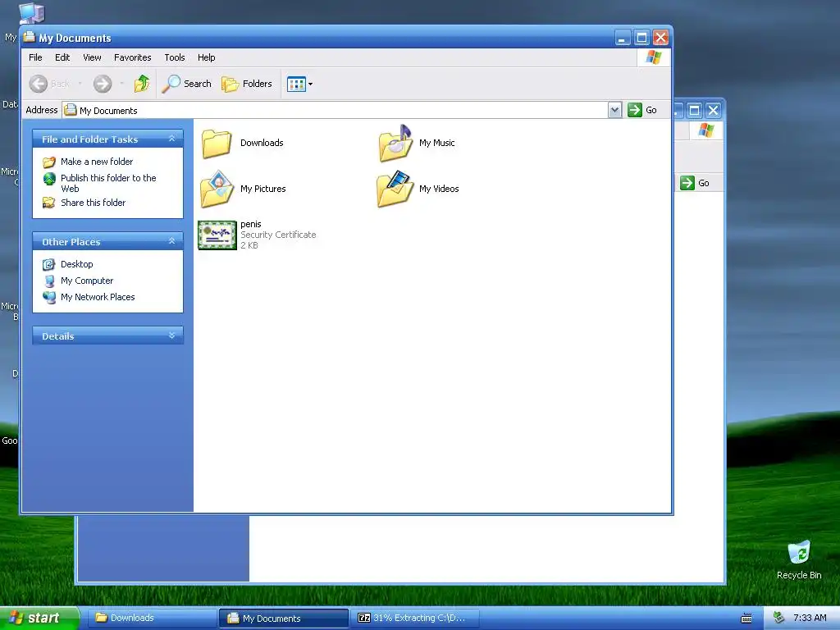Open the Edit menu
The image size is (840, 630).
(62, 57)
